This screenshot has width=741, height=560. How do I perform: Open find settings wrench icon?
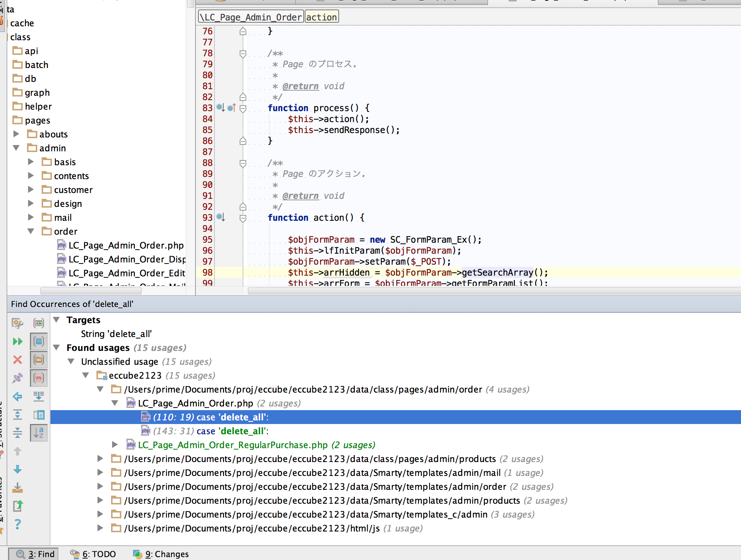click(17, 323)
